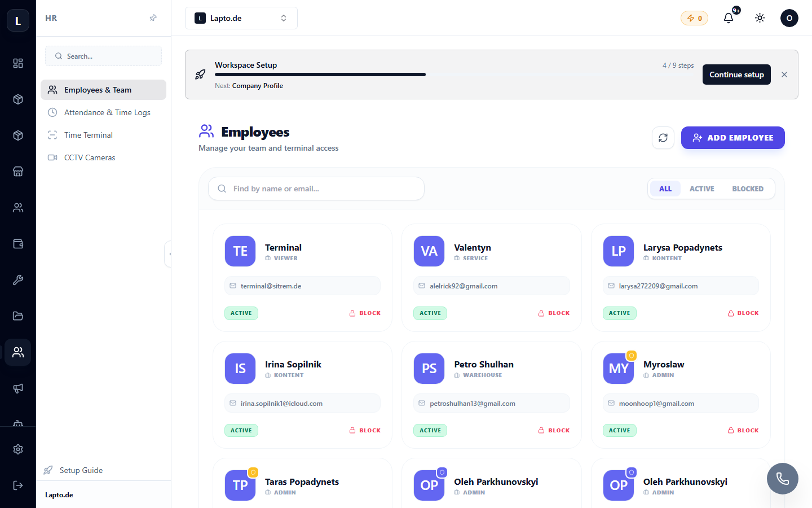Click the email larysa272209@gmail.com
The width and height of the screenshot is (812, 508).
[x=658, y=286]
